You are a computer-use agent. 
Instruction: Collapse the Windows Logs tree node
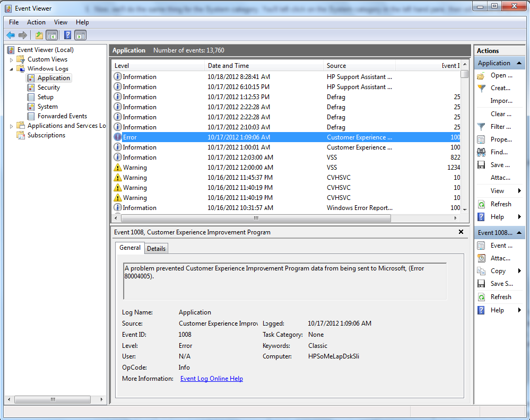tap(12, 68)
